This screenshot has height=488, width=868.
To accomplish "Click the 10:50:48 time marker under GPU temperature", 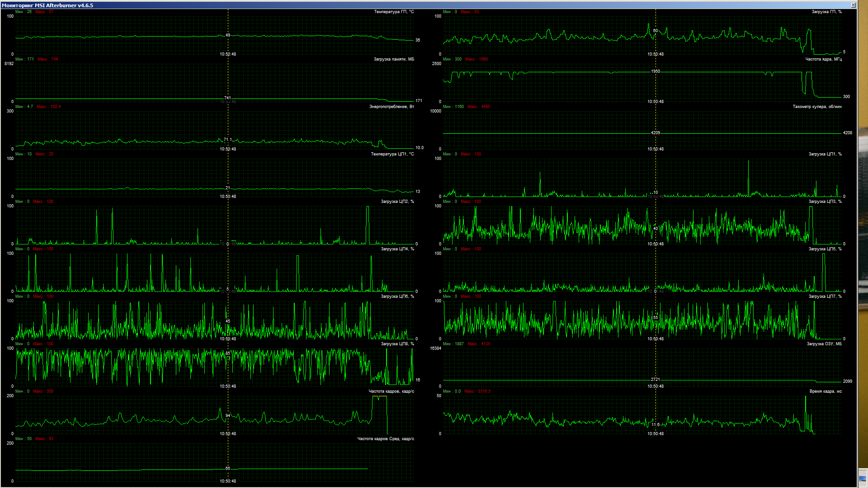I will [x=228, y=54].
